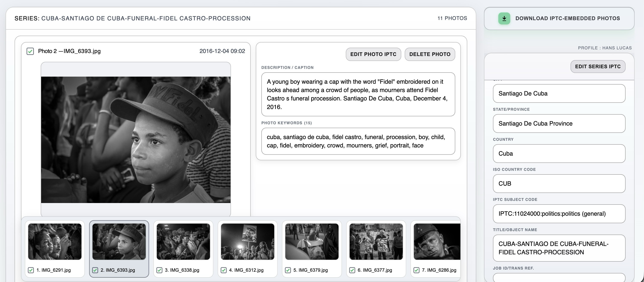The width and height of the screenshot is (644, 282).
Task: Click the green download arrow icon
Action: click(504, 18)
